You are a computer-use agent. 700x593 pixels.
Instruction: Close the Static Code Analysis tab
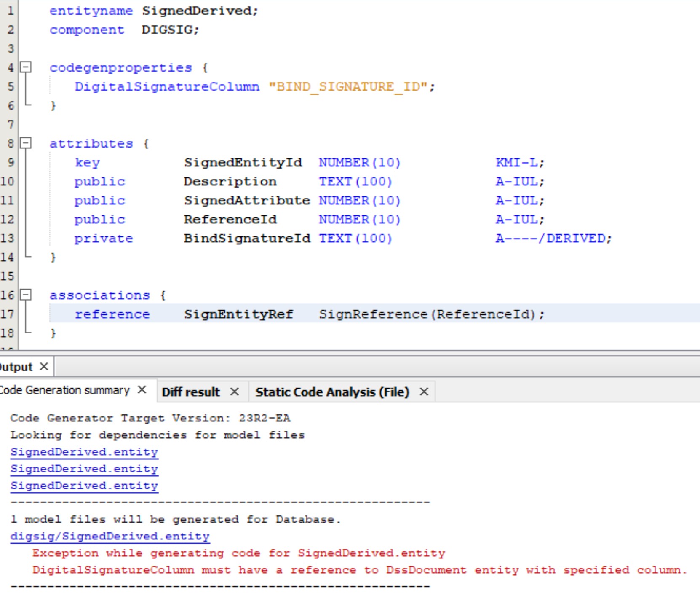tap(424, 392)
